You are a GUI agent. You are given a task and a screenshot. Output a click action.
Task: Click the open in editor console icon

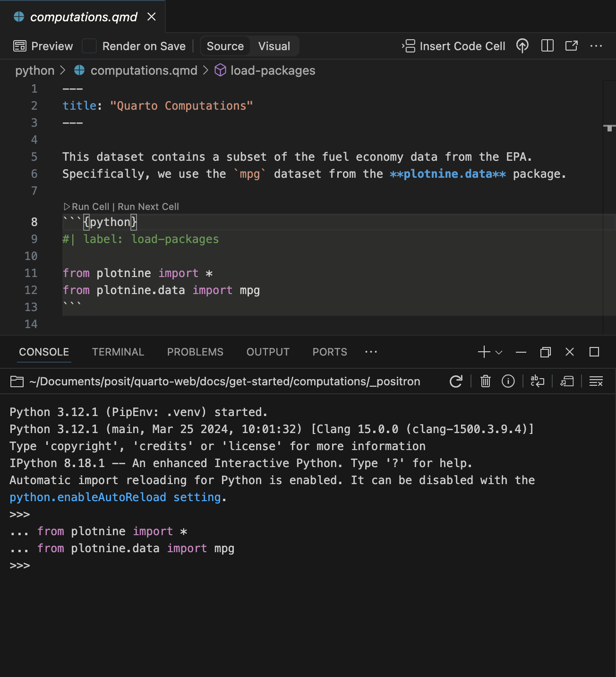click(567, 381)
